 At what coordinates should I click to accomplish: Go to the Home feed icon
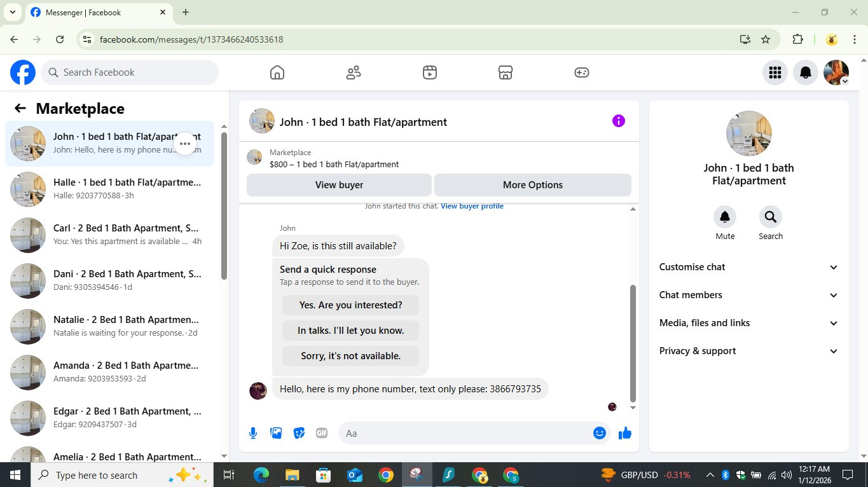click(277, 72)
